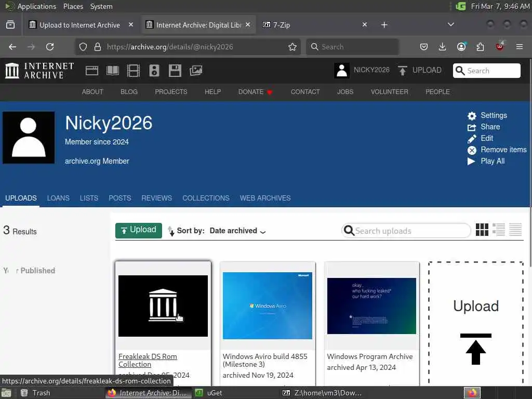Open the Video film-strip icon
This screenshot has height=399, width=532.
pyautogui.click(x=134, y=71)
